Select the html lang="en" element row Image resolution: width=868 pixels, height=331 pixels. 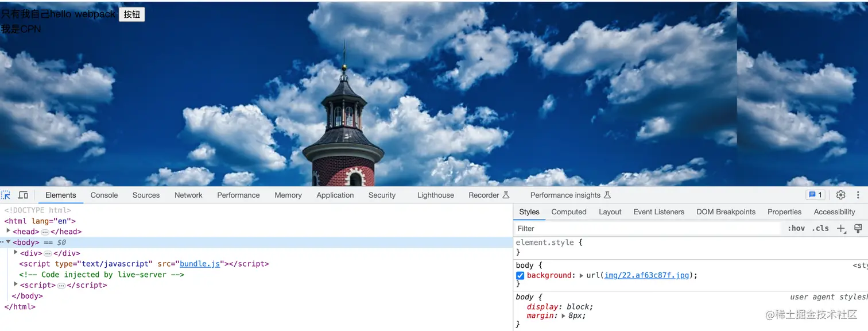[x=257, y=221]
